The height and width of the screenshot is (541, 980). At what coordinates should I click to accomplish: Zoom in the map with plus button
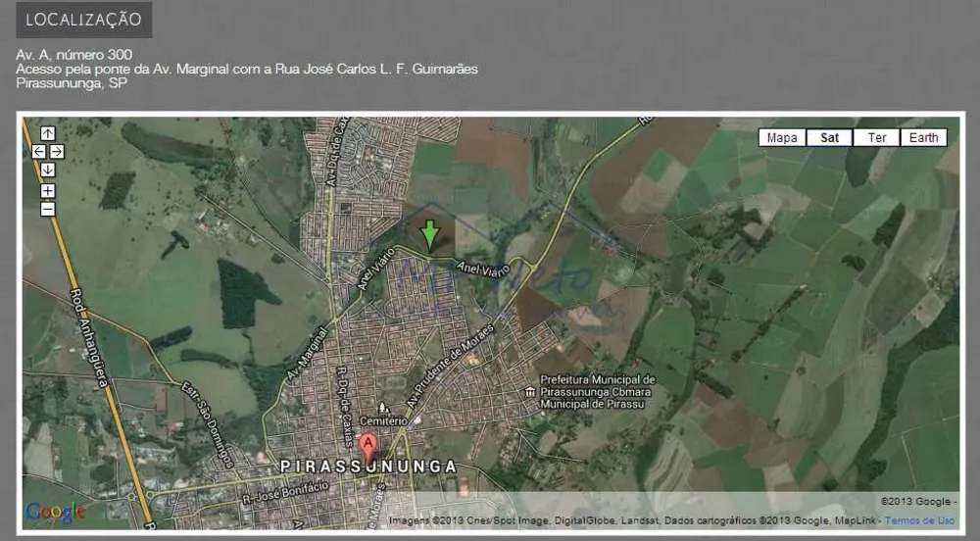[x=48, y=190]
